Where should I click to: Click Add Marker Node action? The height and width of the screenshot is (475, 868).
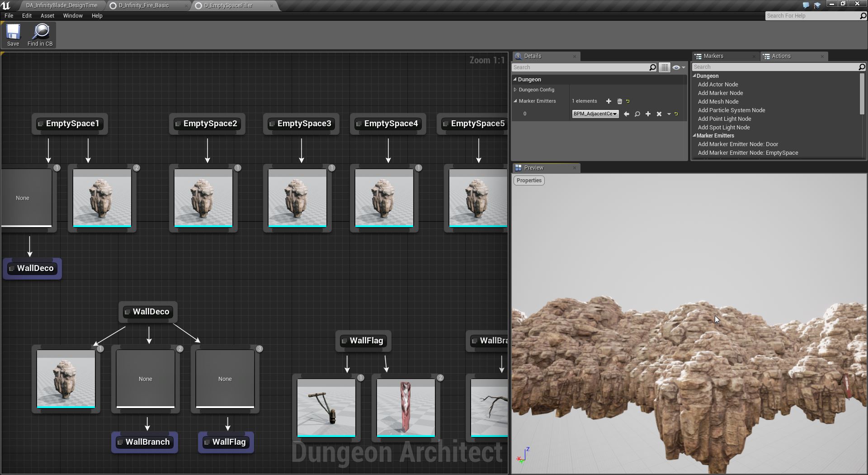click(x=720, y=93)
